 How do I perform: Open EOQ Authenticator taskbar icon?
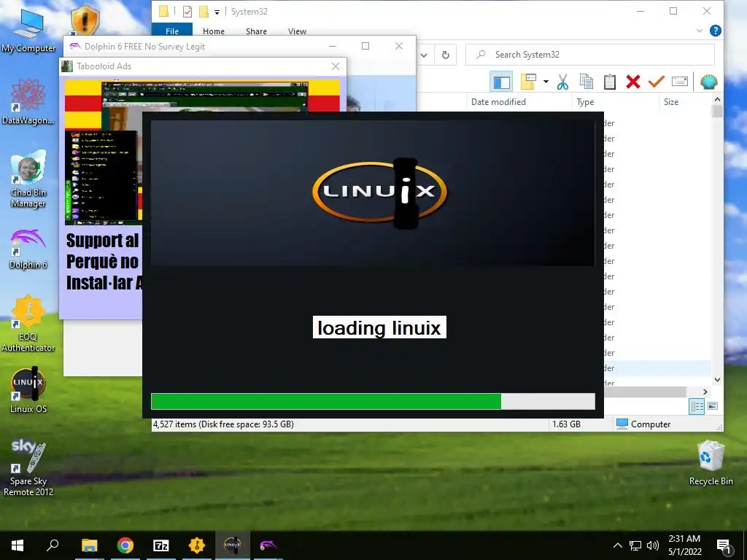coord(196,545)
